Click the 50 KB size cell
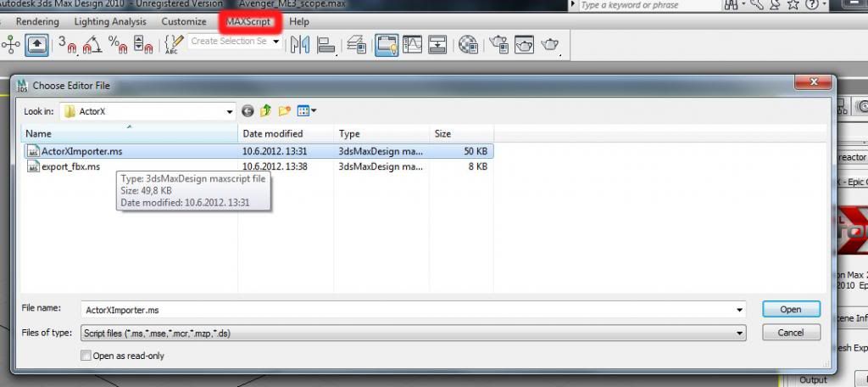868x387 pixels. pos(476,151)
